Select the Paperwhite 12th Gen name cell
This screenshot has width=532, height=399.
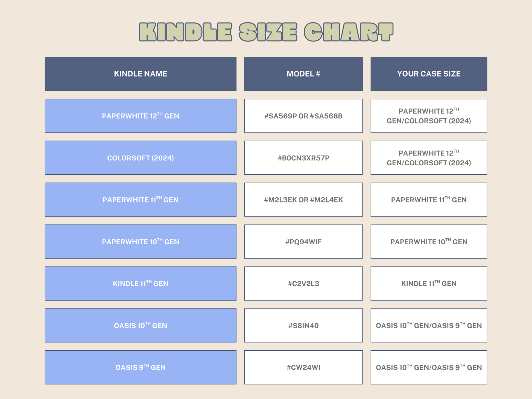point(141,116)
